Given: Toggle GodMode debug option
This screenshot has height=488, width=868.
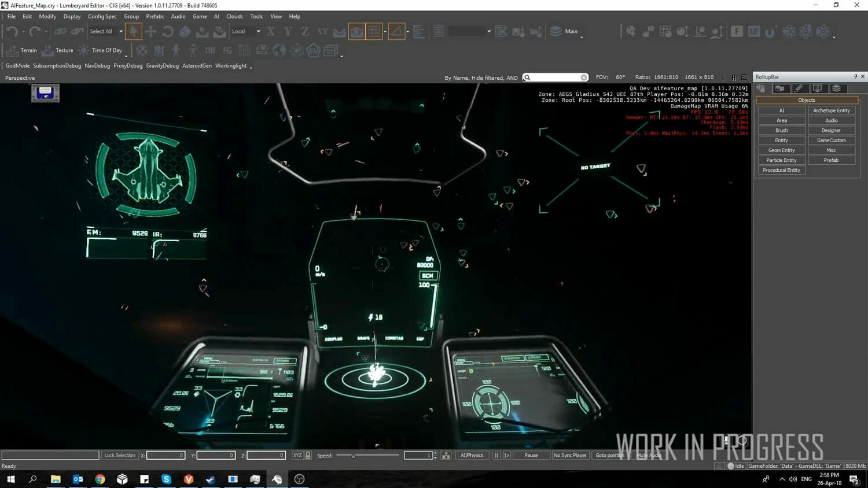Looking at the screenshot, I should 17,66.
